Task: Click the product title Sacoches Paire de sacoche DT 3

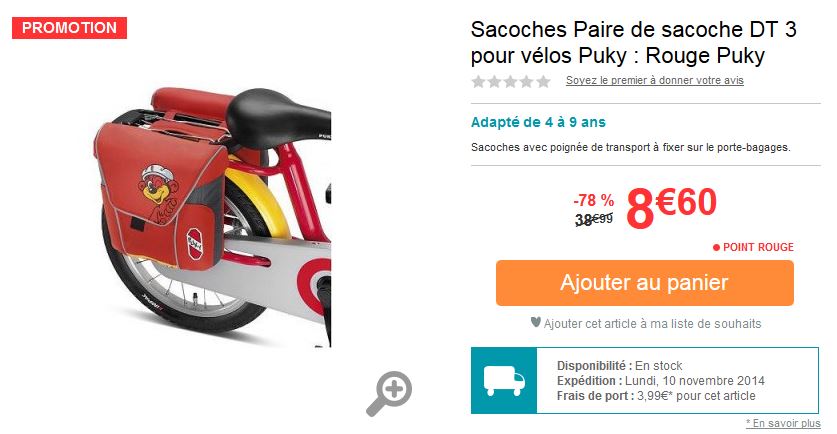Action: (634, 29)
